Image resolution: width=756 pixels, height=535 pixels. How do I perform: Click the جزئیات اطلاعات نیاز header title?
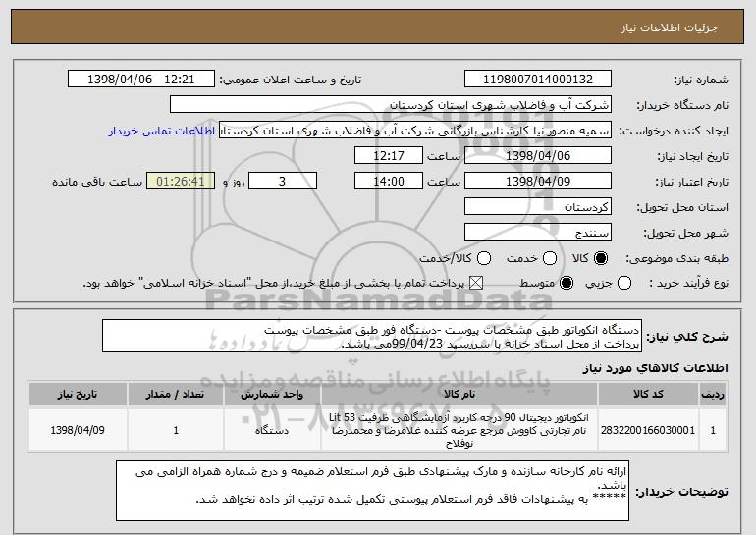tap(669, 27)
